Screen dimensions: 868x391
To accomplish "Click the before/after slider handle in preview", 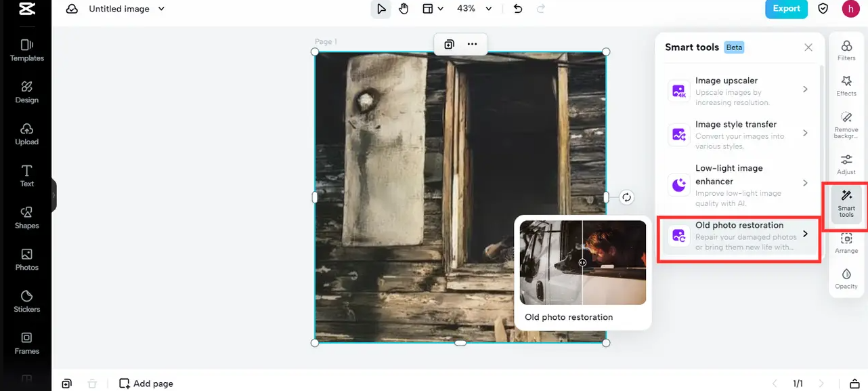I will click(x=582, y=262).
